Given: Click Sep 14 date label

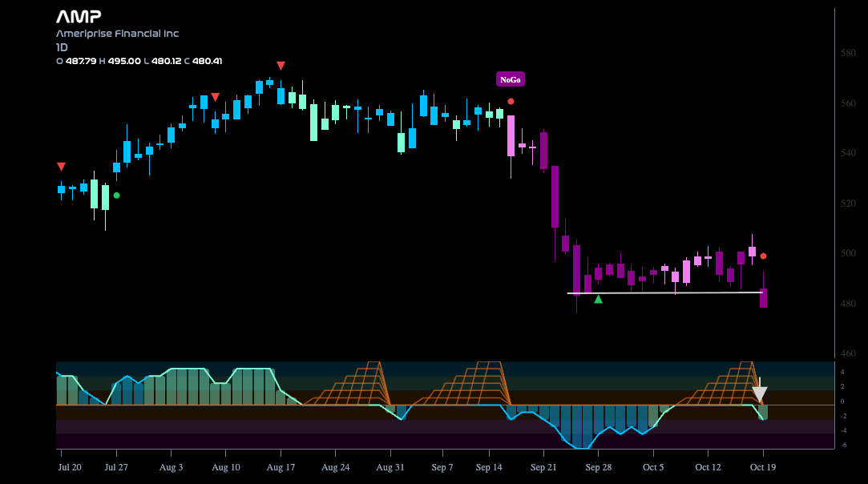Looking at the screenshot, I should pos(489,467).
